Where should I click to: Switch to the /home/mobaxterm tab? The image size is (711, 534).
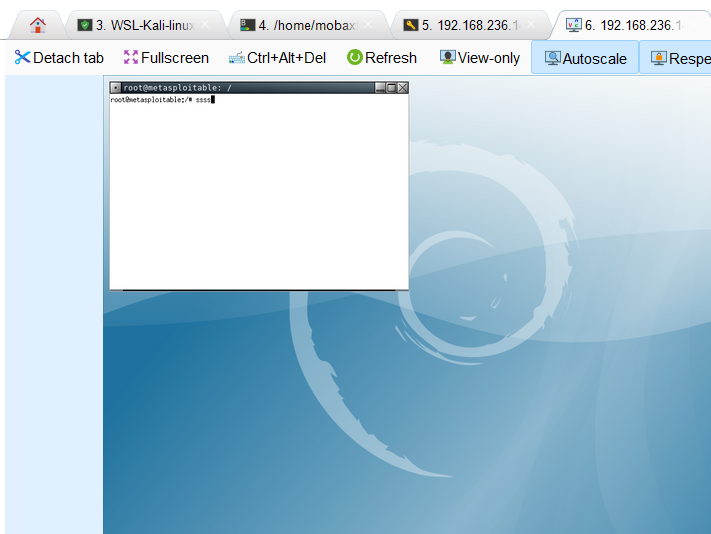point(307,25)
